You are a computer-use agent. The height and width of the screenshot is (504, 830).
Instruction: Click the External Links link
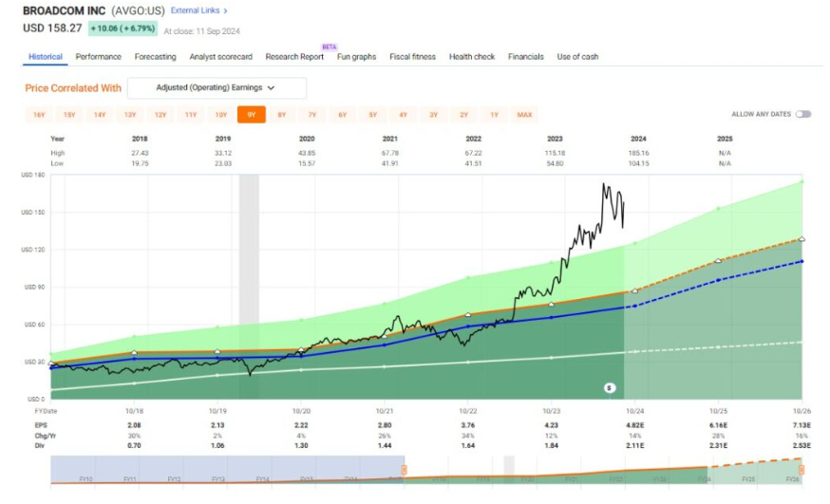(195, 10)
